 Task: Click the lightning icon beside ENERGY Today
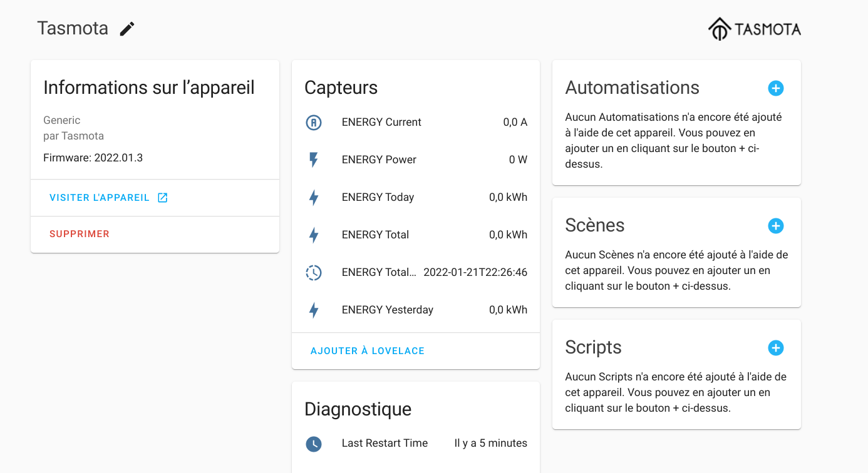tap(314, 198)
